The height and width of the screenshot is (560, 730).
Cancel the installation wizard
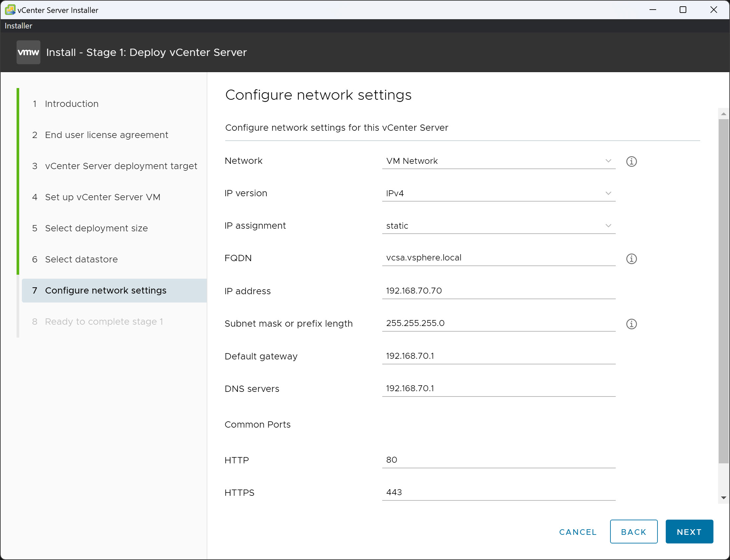point(578,532)
